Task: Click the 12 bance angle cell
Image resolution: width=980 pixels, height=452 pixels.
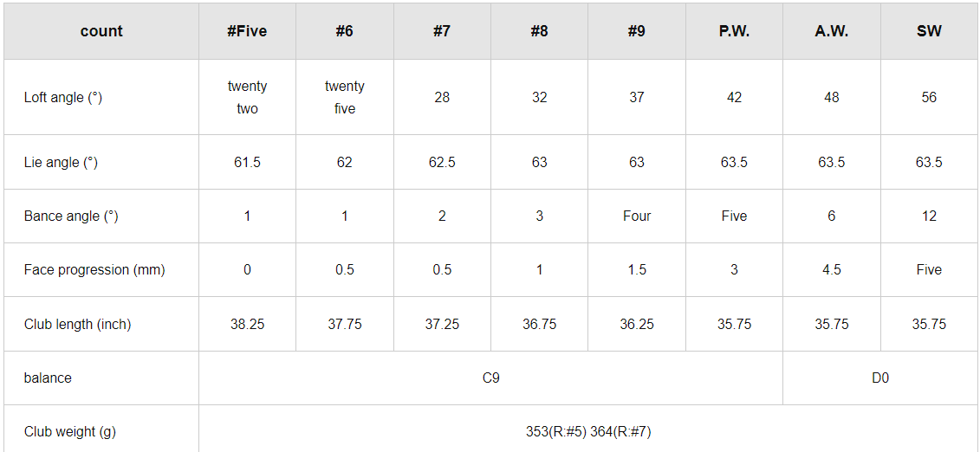Action: (929, 216)
